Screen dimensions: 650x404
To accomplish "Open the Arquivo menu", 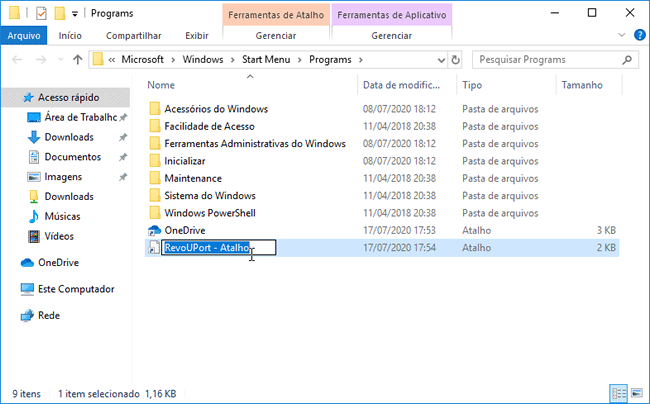I will click(23, 35).
